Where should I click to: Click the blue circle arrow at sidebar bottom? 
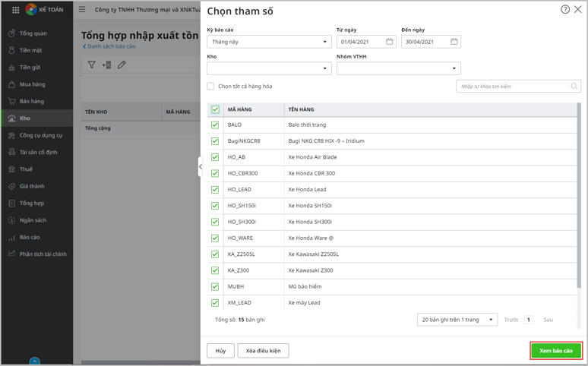(34, 361)
